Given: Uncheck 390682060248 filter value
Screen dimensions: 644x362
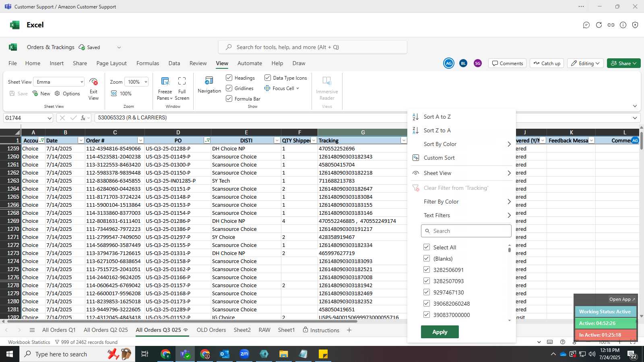Looking at the screenshot, I should [x=427, y=303].
